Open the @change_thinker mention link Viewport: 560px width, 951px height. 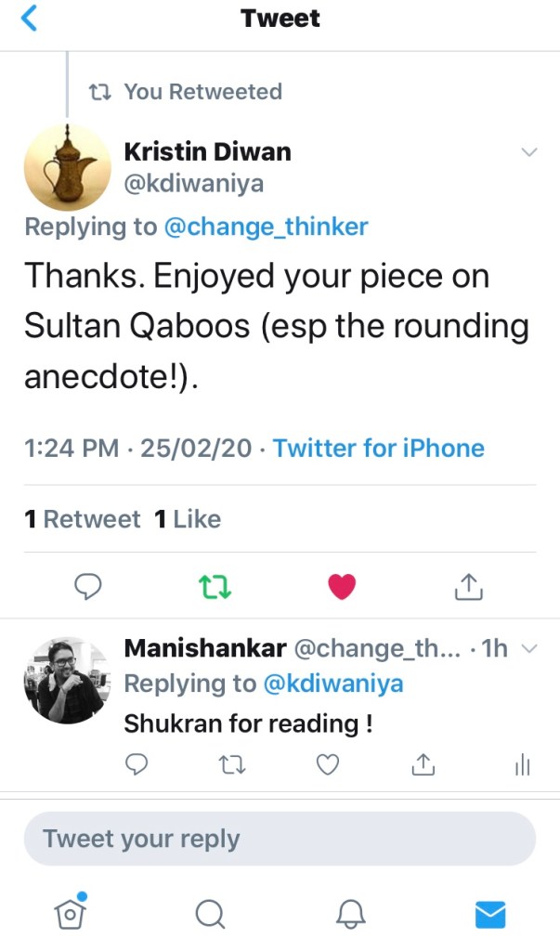(267, 227)
